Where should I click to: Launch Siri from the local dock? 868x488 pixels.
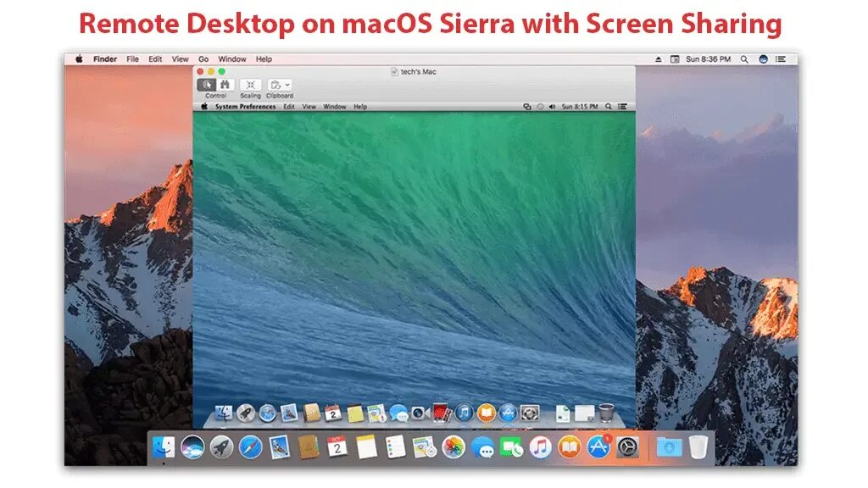(x=192, y=447)
